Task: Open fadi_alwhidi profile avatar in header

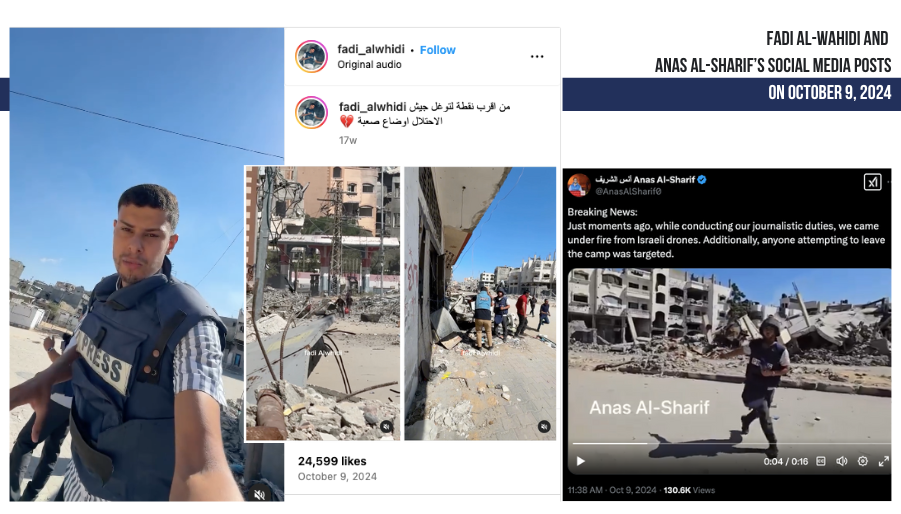Action: [311, 56]
